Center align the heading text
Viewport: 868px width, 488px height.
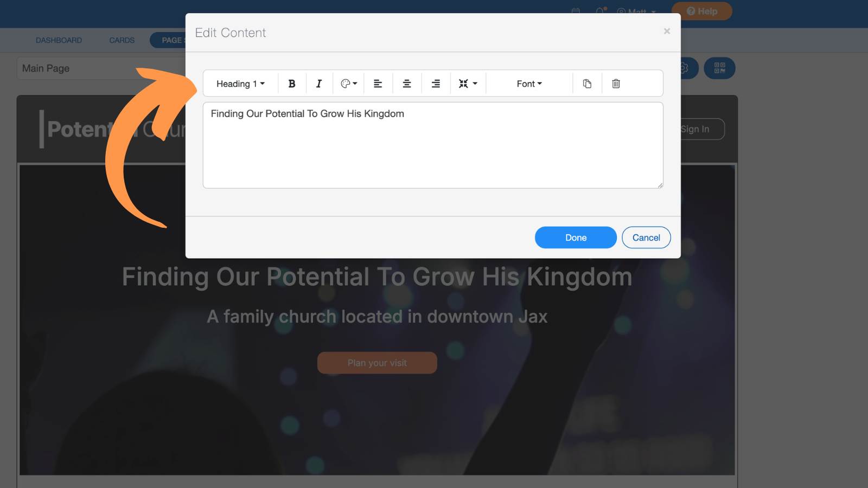[407, 84]
